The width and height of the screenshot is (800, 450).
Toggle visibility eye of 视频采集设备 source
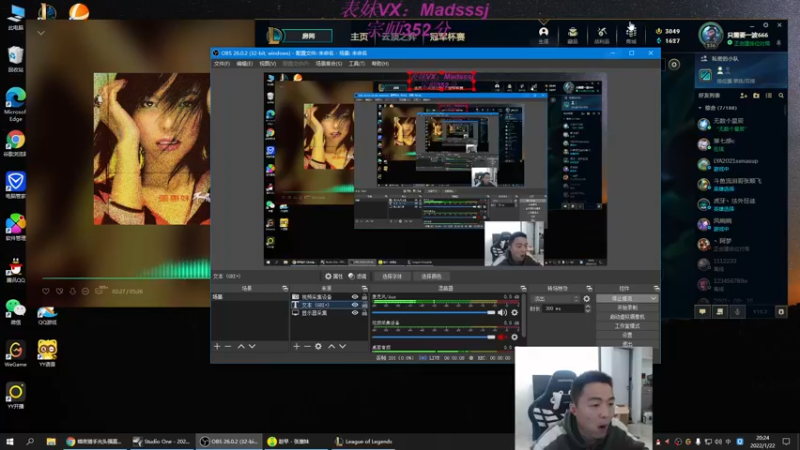[355, 296]
